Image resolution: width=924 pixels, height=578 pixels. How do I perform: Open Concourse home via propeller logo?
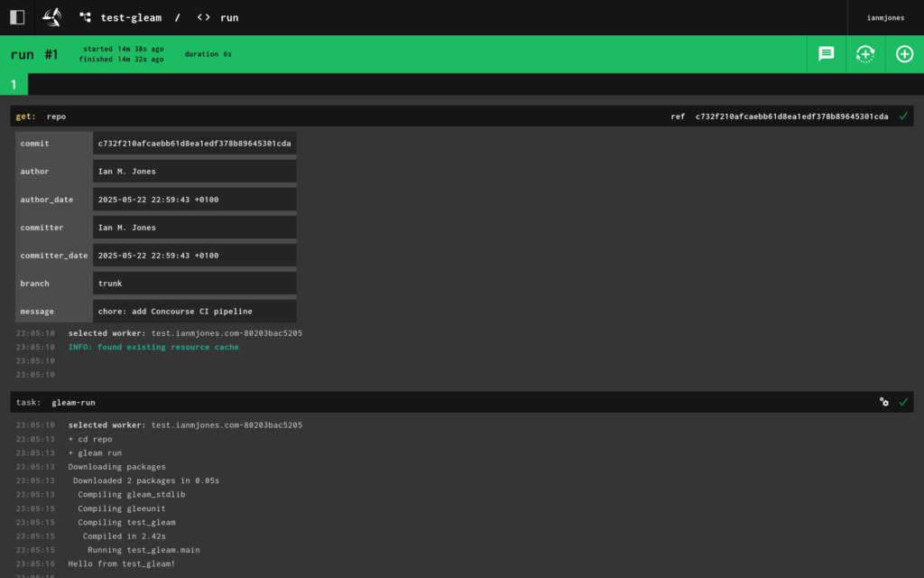pyautogui.click(x=51, y=17)
